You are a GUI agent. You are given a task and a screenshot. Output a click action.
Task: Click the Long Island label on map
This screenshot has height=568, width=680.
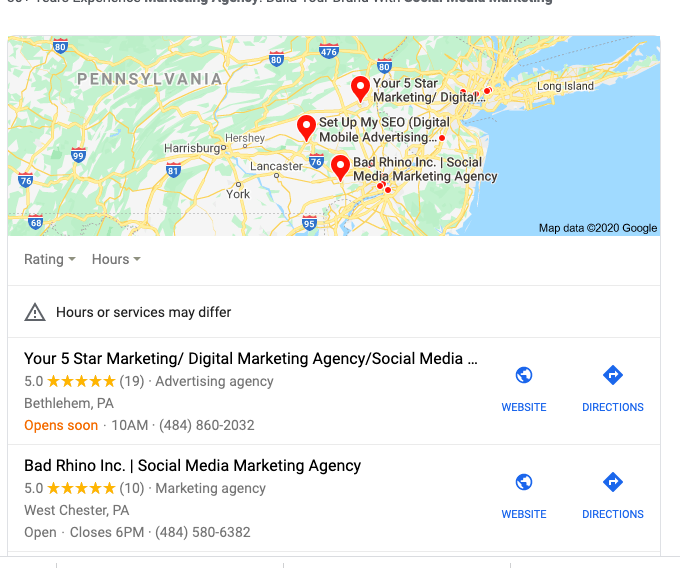565,86
